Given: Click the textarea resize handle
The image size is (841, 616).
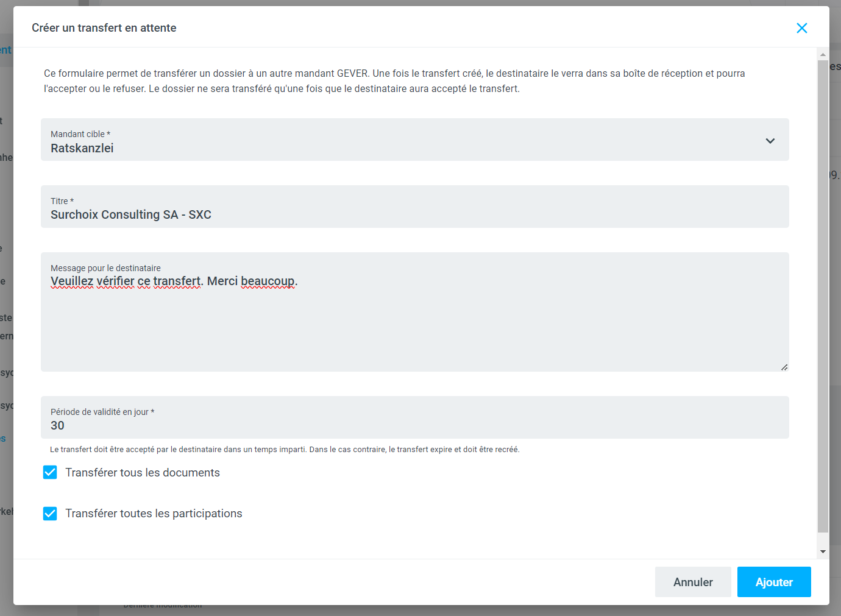Looking at the screenshot, I should coord(784,367).
